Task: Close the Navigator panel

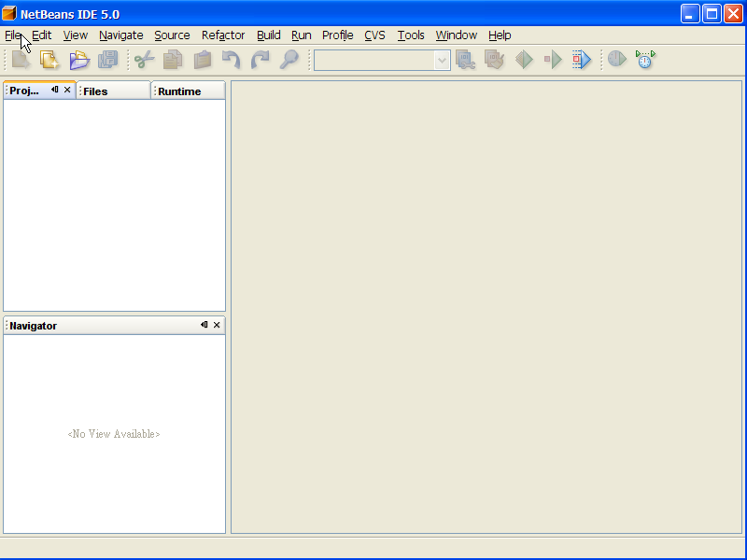Action: (217, 325)
